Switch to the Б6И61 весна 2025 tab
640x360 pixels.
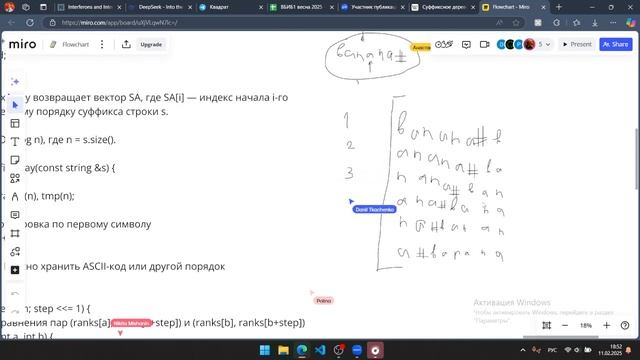click(x=302, y=7)
